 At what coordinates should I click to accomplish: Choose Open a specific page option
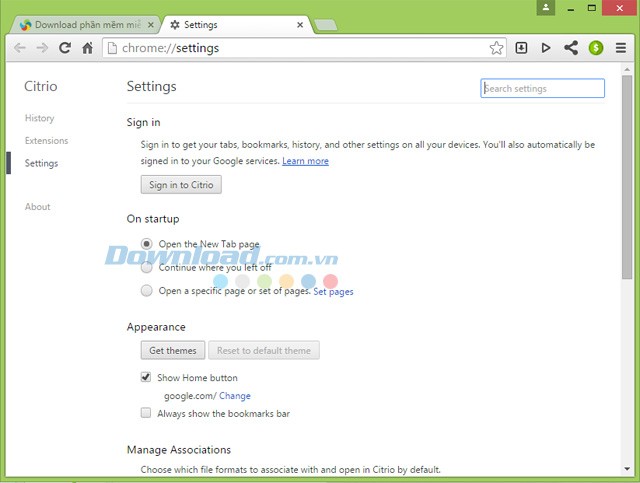tap(147, 291)
